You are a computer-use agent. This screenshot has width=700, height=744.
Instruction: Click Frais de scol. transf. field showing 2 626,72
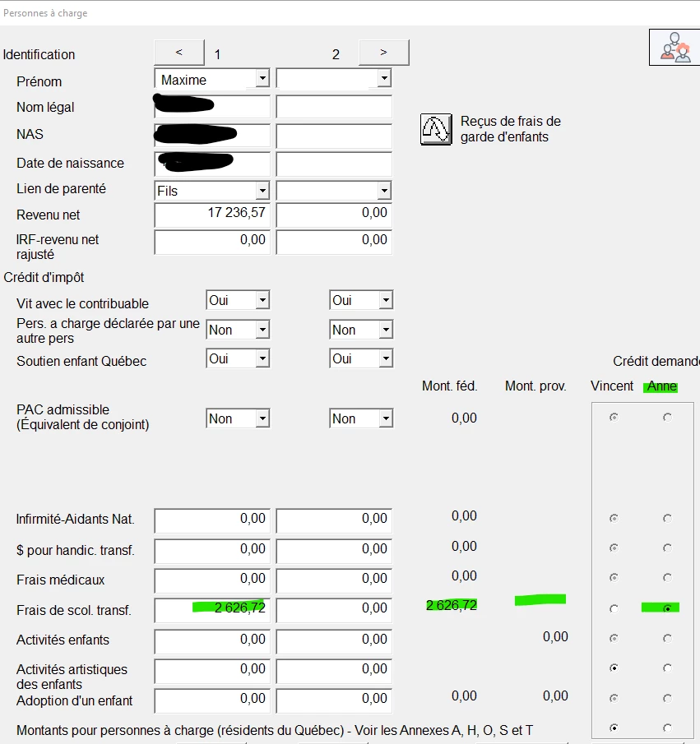[x=211, y=610]
